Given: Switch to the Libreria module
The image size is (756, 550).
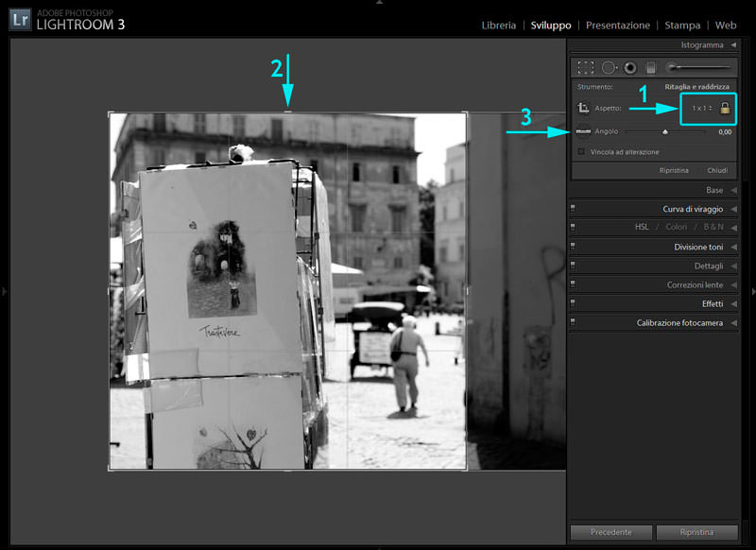Looking at the screenshot, I should [498, 26].
